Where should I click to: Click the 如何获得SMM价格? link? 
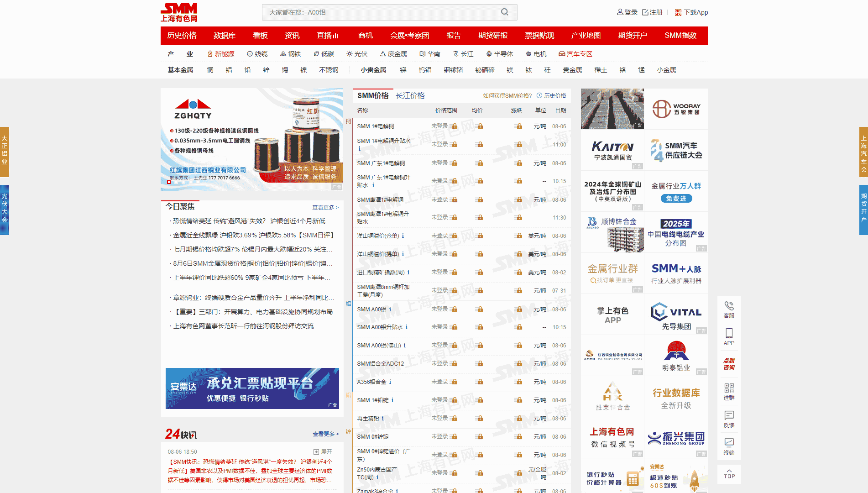(x=507, y=95)
